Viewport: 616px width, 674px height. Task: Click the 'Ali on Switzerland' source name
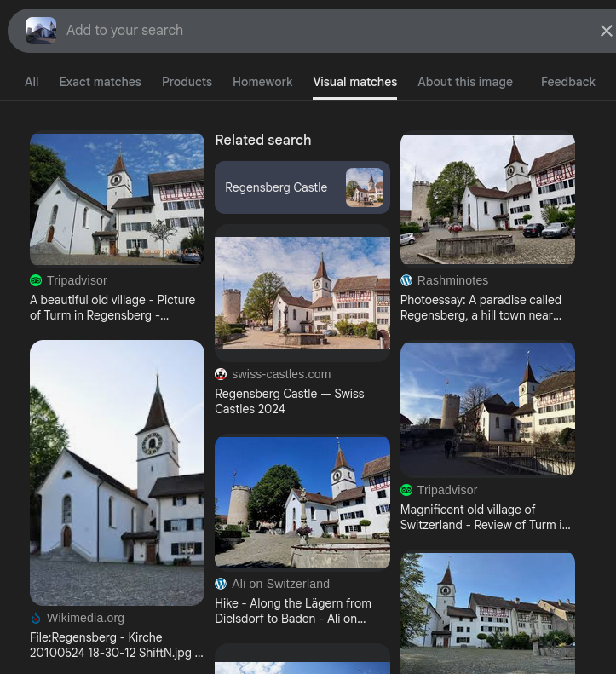point(280,584)
